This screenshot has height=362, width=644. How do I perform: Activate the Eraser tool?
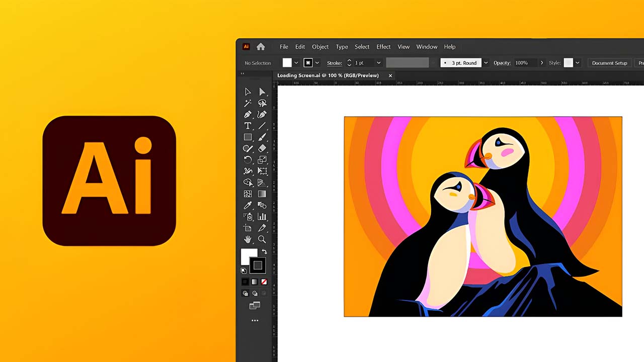(x=262, y=149)
